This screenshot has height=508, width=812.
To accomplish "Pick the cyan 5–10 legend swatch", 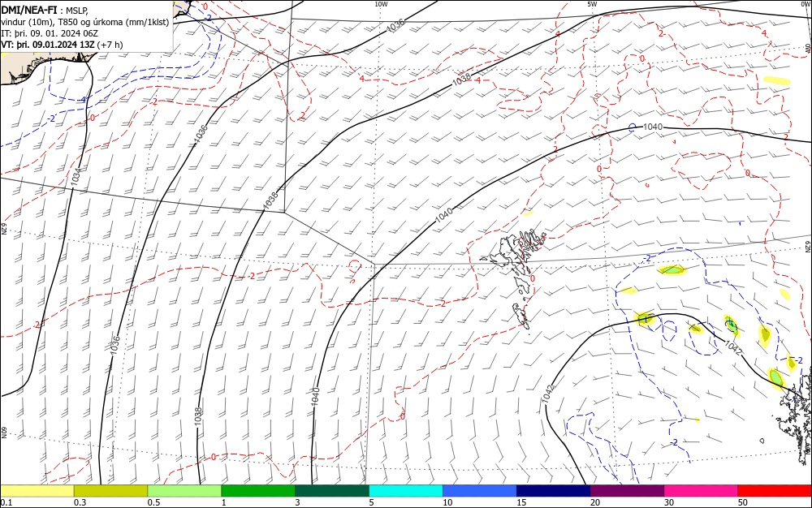I will (406, 490).
